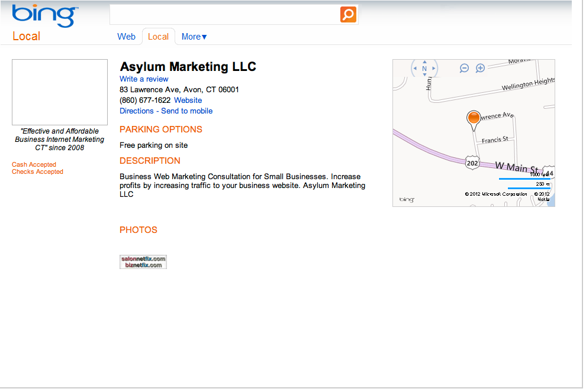
Task: Select the Local tab
Action: [158, 37]
